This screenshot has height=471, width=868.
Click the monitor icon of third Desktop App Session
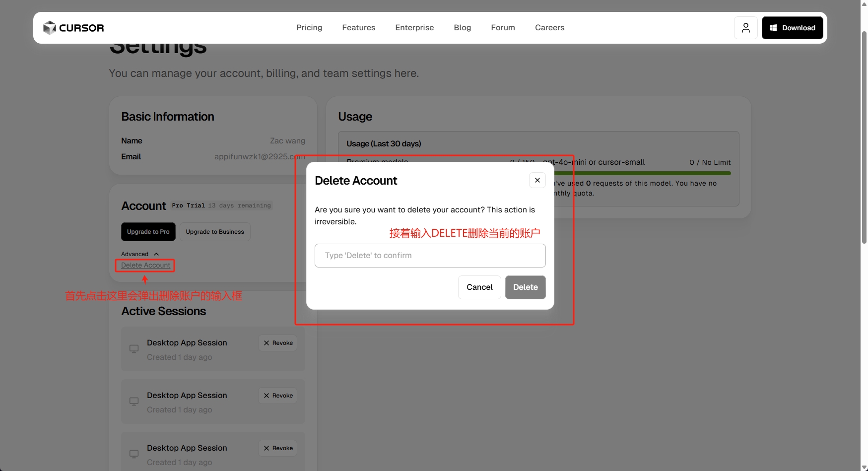[134, 454]
